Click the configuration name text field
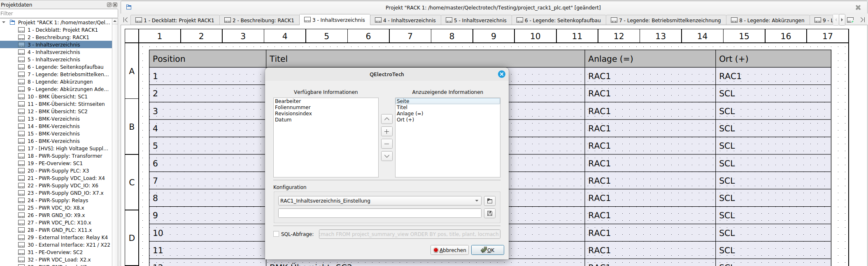 [379, 213]
